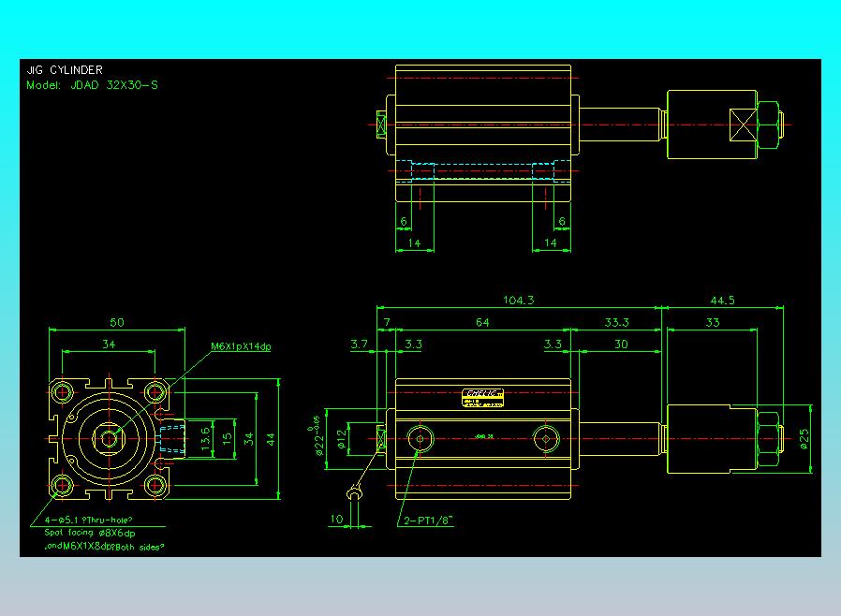Click the 104.3 overall length dimension
Image resolution: width=841 pixels, height=616 pixels.
(518, 301)
